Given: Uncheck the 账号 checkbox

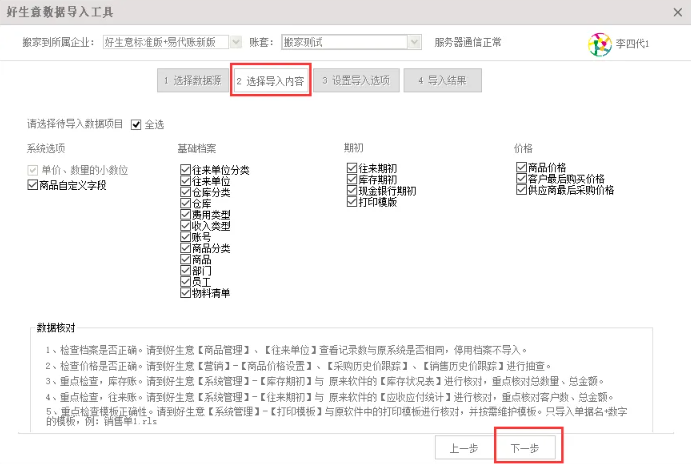Looking at the screenshot, I should (185, 237).
